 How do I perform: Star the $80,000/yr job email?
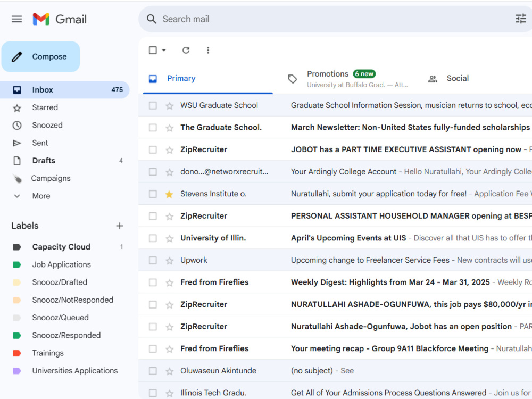coord(169,305)
